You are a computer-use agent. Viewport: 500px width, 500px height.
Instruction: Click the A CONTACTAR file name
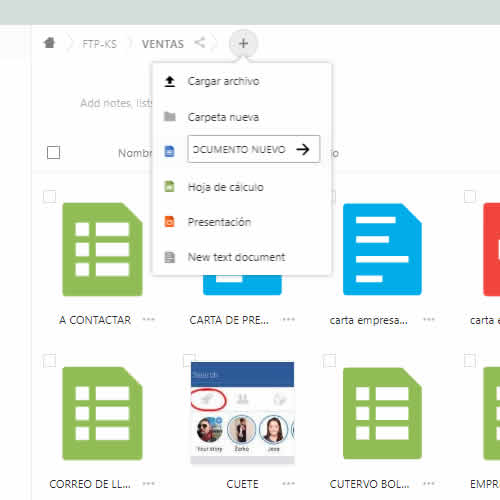click(x=95, y=320)
